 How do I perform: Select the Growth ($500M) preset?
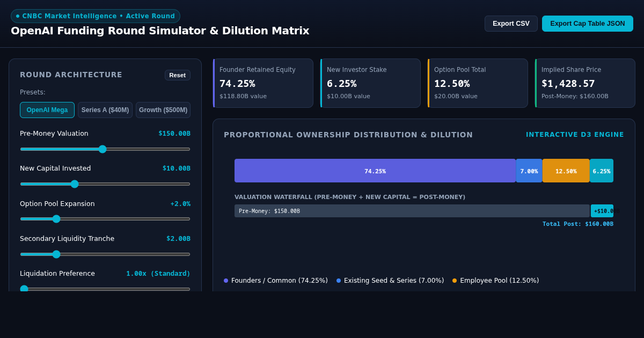point(163,110)
